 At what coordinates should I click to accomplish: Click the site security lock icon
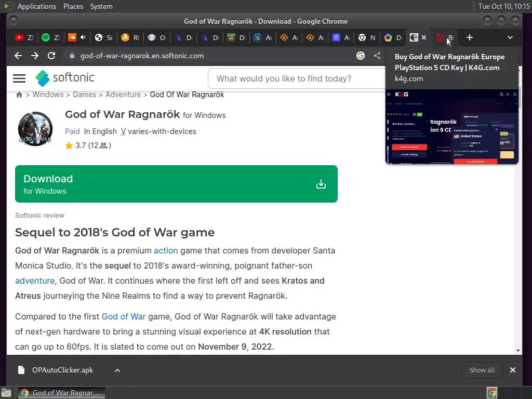(72, 56)
